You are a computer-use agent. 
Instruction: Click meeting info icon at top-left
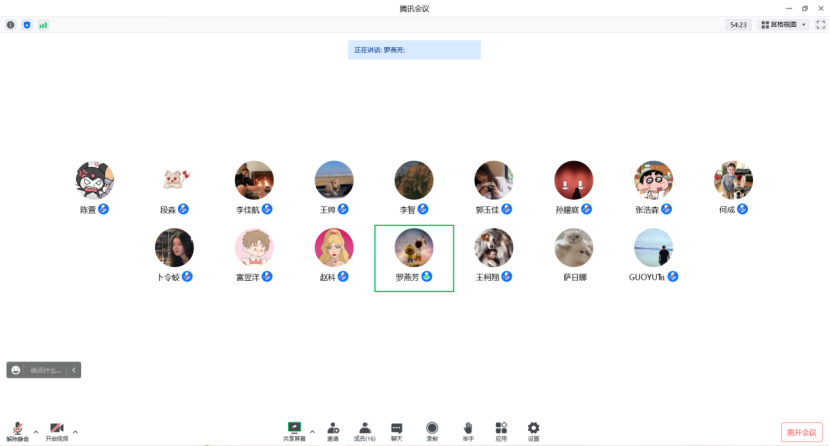coord(11,24)
